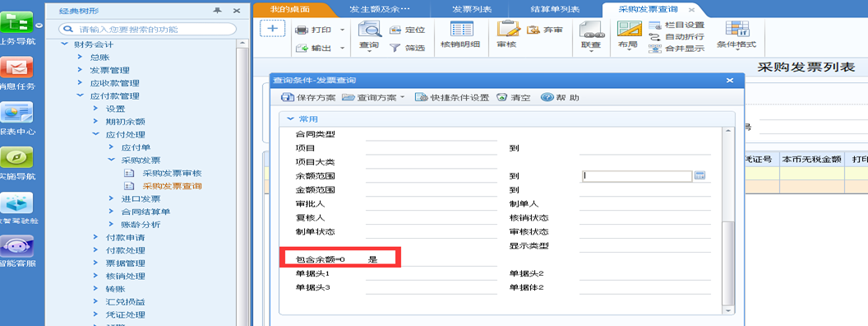
Task: Collapse the 财务会计 tree node
Action: (x=64, y=44)
